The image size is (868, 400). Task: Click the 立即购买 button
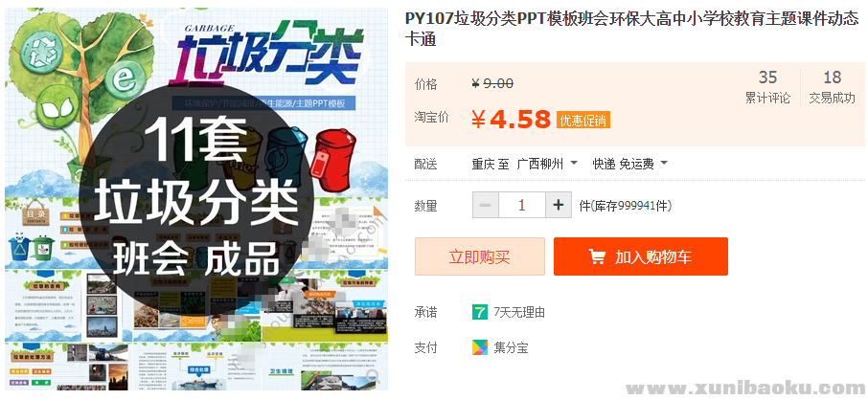point(480,256)
